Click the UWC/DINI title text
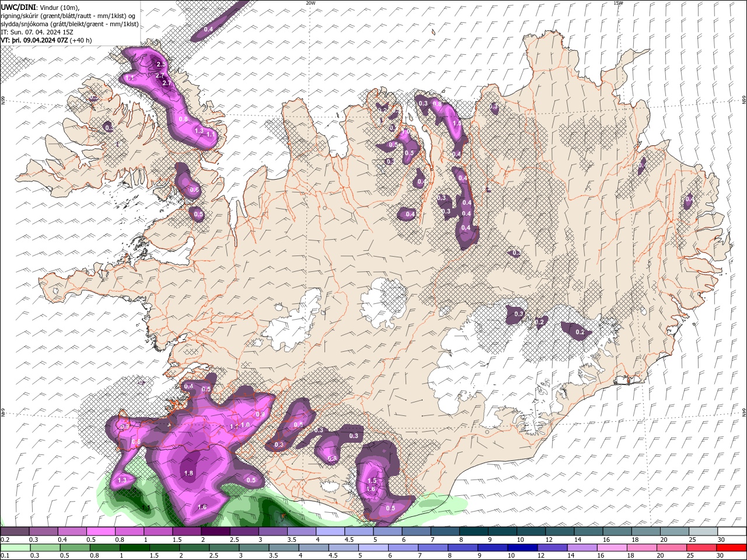This screenshot has width=747, height=560. pyautogui.click(x=19, y=6)
